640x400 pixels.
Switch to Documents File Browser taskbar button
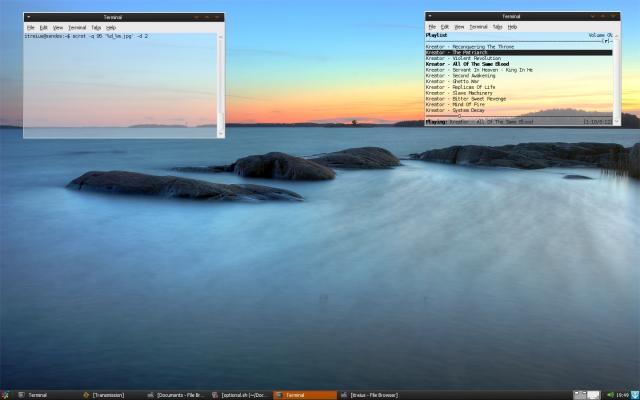pos(178,395)
